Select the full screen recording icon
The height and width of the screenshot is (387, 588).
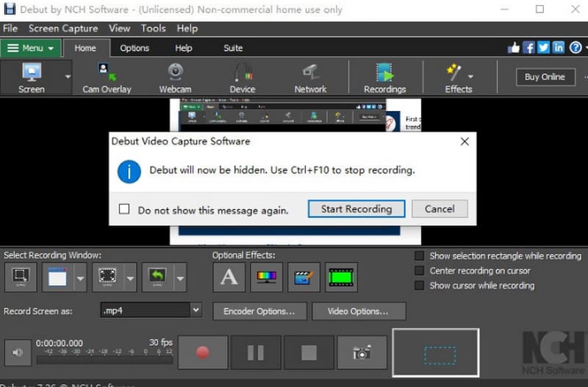[x=107, y=278]
